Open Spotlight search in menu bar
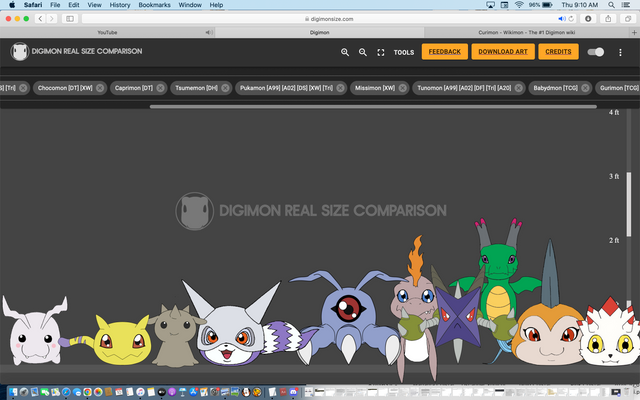Image resolution: width=640 pixels, height=400 pixels. tap(611, 5)
